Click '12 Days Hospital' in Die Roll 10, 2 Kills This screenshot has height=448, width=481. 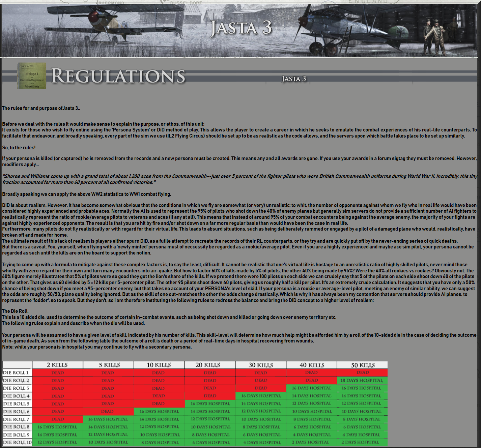[x=57, y=442]
